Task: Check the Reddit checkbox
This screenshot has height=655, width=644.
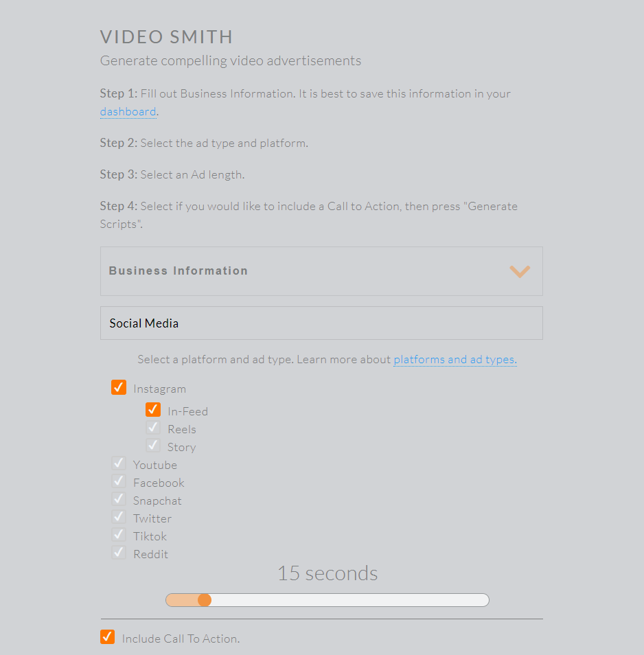Action: 119,552
